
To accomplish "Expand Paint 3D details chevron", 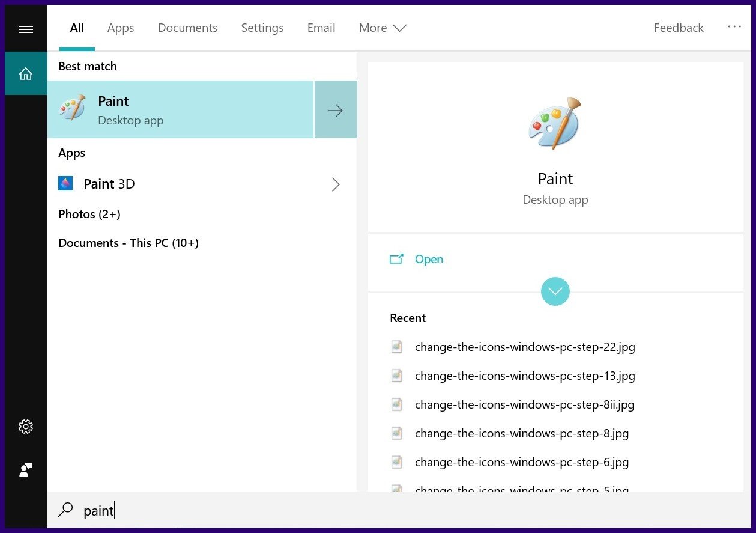I will (x=336, y=184).
